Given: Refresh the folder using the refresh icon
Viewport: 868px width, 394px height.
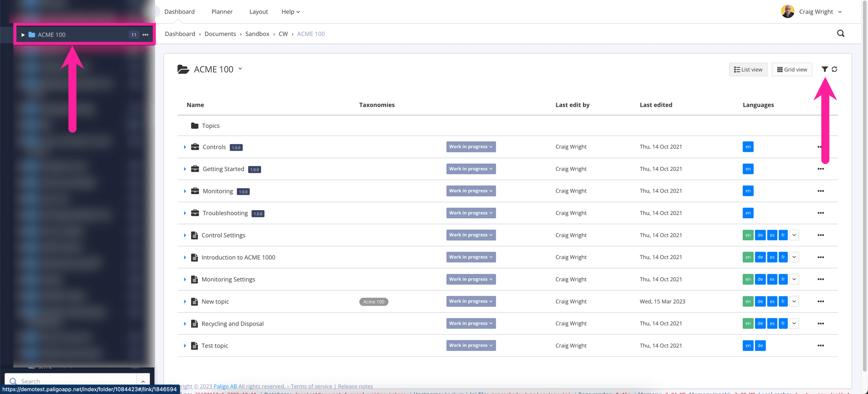Looking at the screenshot, I should pos(835,69).
